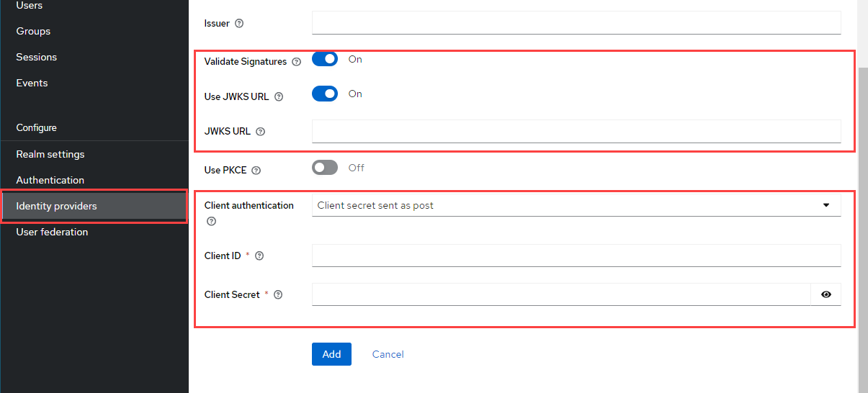Click the JWKS URL input field
The height and width of the screenshot is (393, 868).
coord(576,131)
